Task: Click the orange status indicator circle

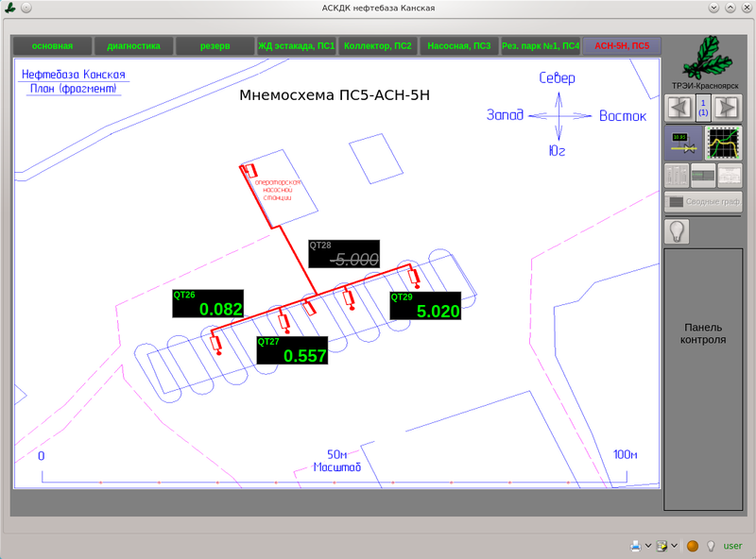Action: pyautogui.click(x=692, y=546)
